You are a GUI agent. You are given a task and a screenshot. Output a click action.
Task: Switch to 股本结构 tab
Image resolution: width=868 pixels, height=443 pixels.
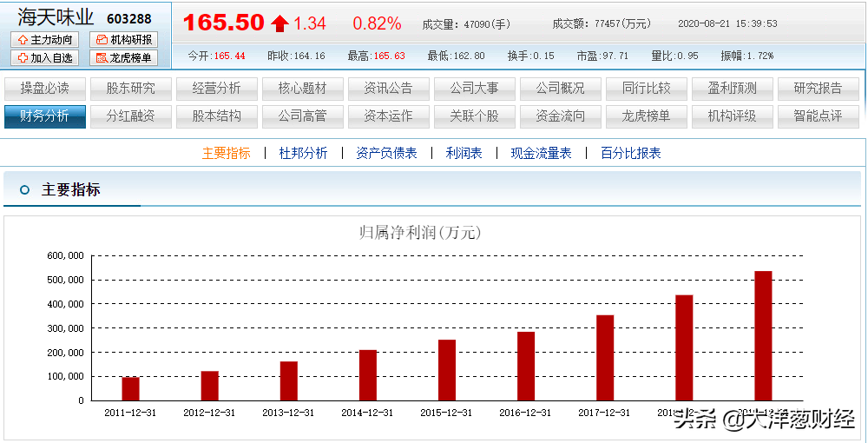coord(216,116)
